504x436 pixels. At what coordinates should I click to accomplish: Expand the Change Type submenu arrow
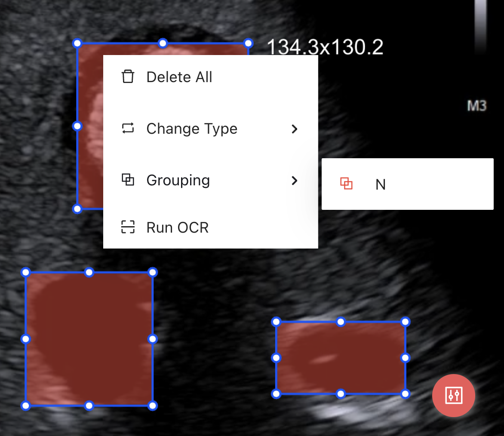click(x=295, y=129)
